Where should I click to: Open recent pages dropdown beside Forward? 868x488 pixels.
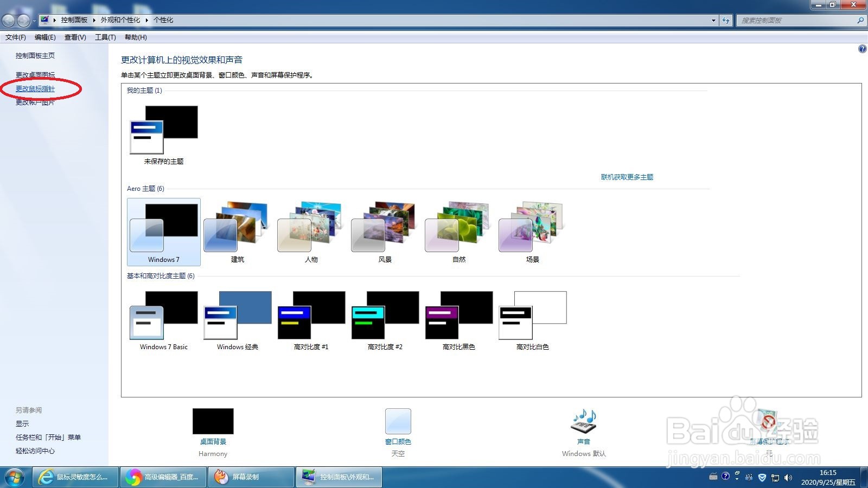[34, 21]
